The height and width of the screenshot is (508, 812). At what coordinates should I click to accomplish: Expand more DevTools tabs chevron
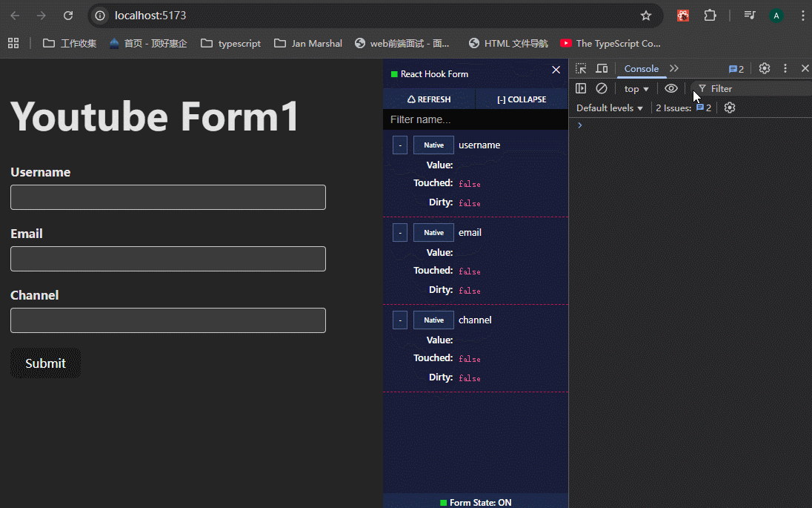(x=674, y=68)
